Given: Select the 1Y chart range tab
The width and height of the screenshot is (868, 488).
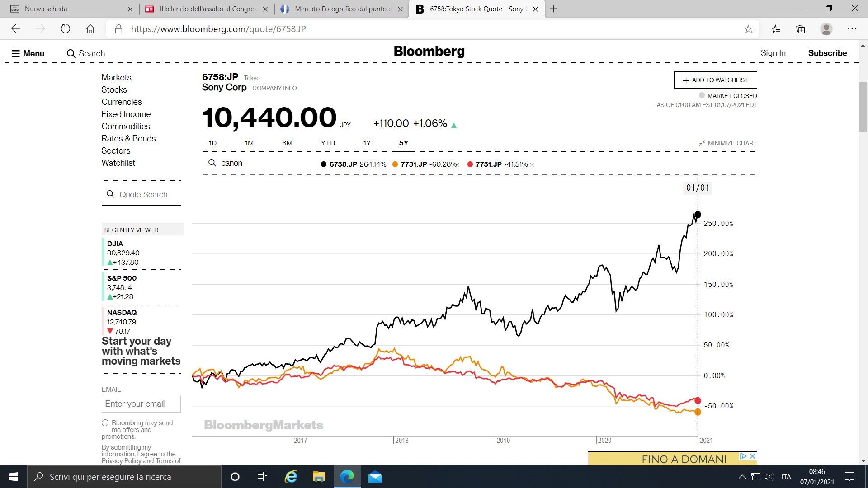Looking at the screenshot, I should click(x=367, y=143).
